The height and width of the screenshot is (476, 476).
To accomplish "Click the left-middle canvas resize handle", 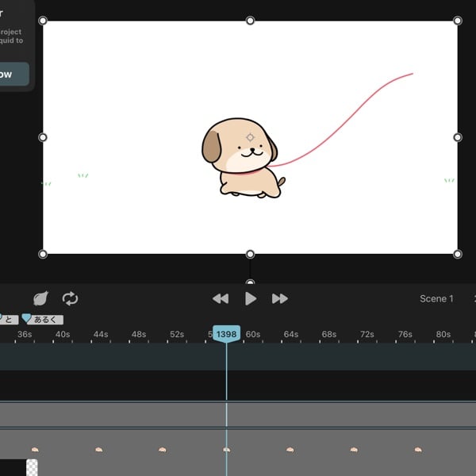I will [43, 137].
